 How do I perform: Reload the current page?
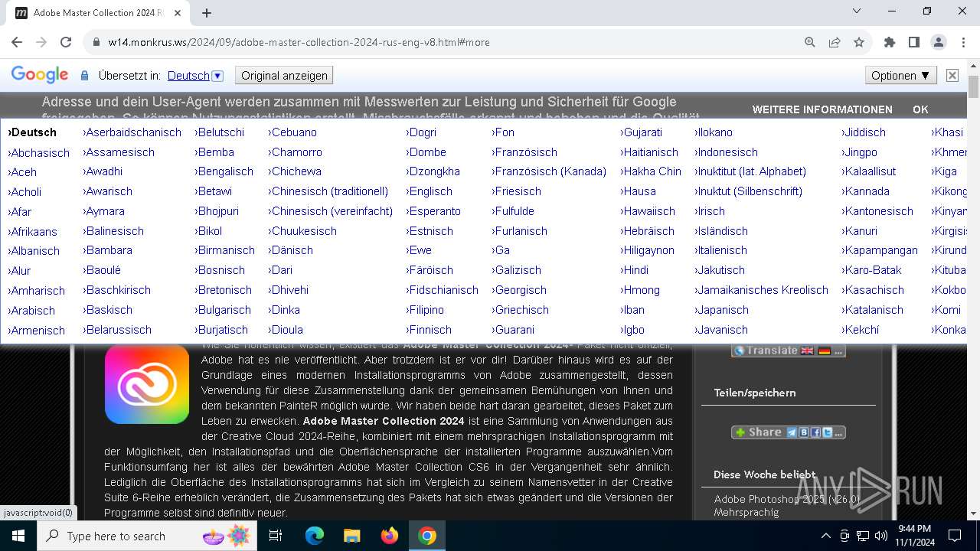[66, 42]
